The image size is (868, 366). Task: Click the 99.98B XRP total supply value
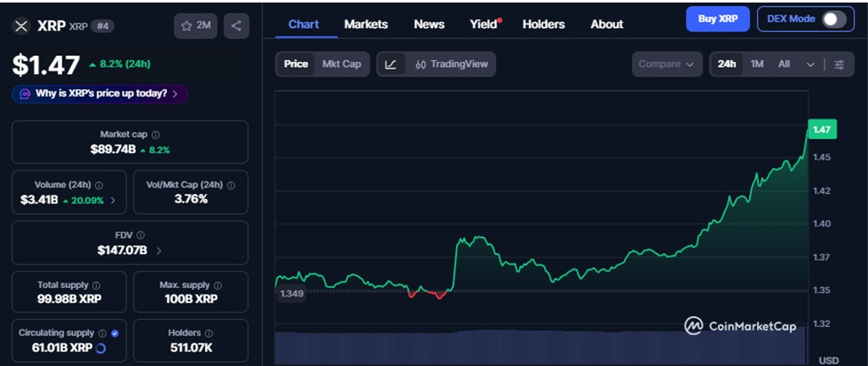[70, 300]
